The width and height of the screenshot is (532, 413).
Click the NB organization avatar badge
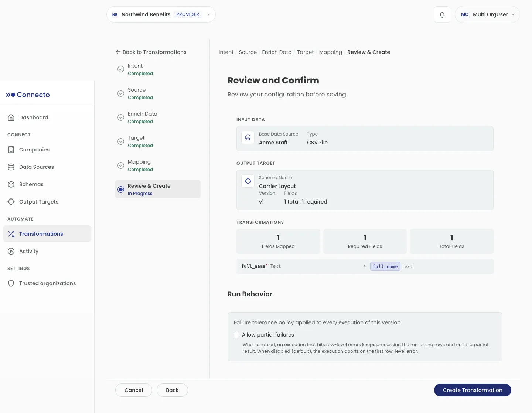click(115, 14)
